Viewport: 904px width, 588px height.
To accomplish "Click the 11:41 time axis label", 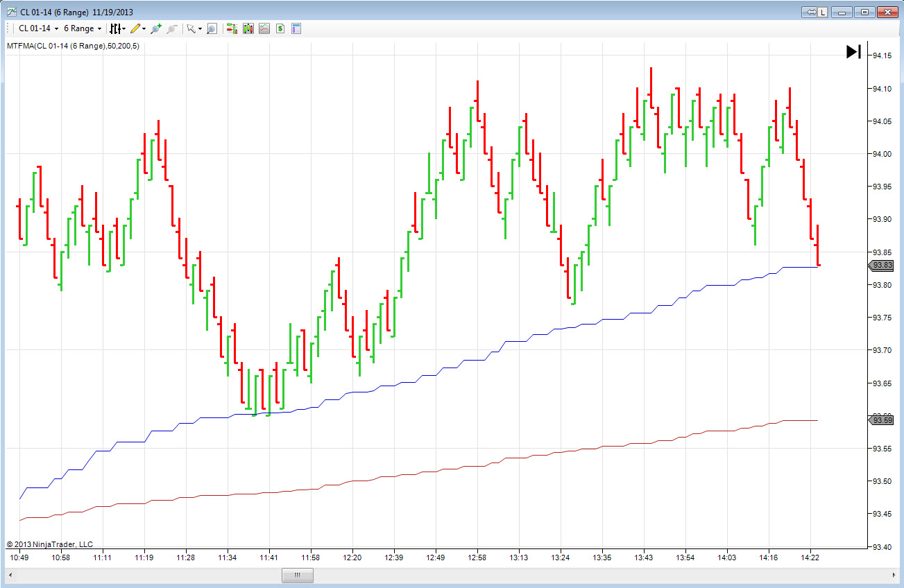I will [269, 557].
